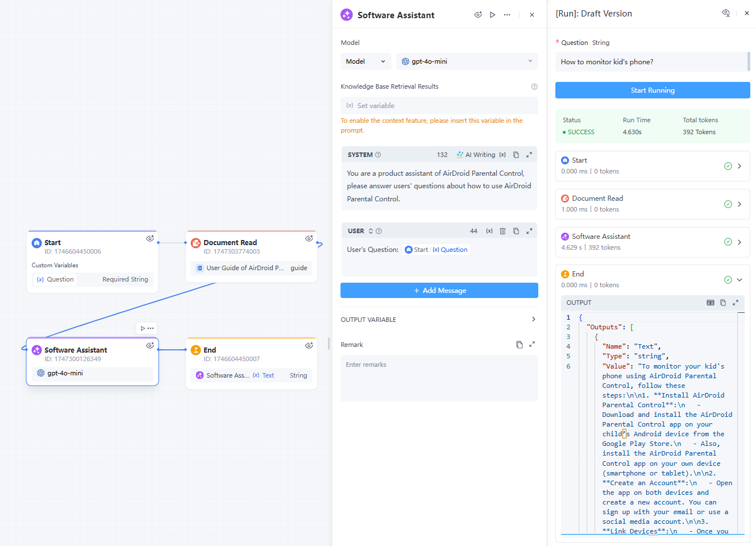Close the Software Assistant settings panel
The width and height of the screenshot is (756, 546).
532,15
